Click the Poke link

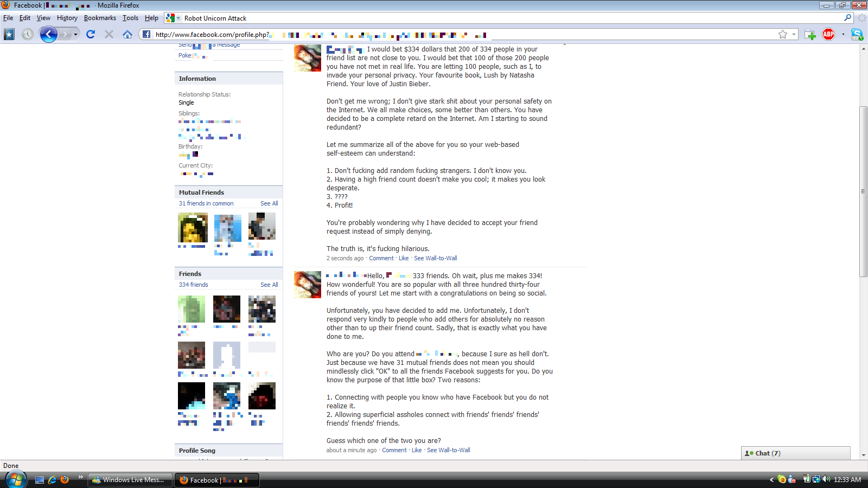pyautogui.click(x=185, y=55)
